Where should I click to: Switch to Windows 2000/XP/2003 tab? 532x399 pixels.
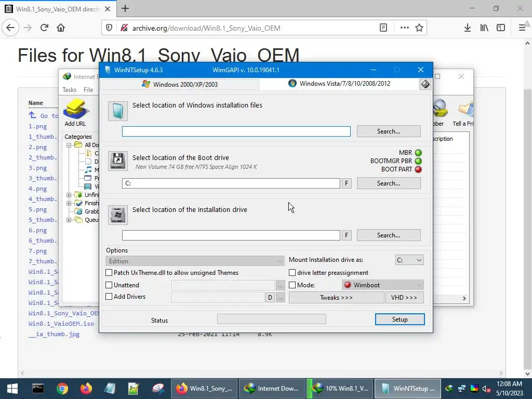(179, 84)
